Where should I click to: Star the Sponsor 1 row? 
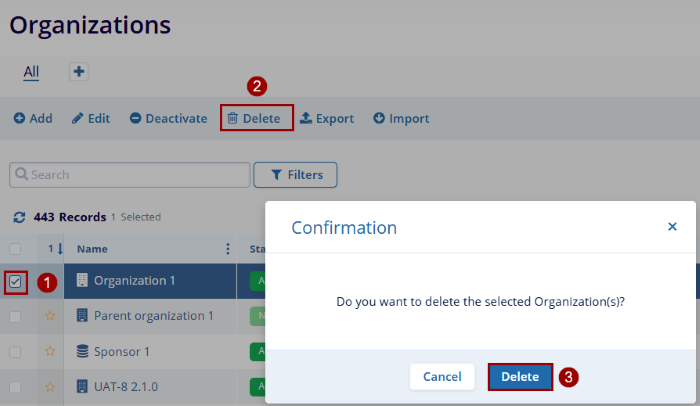tap(50, 351)
